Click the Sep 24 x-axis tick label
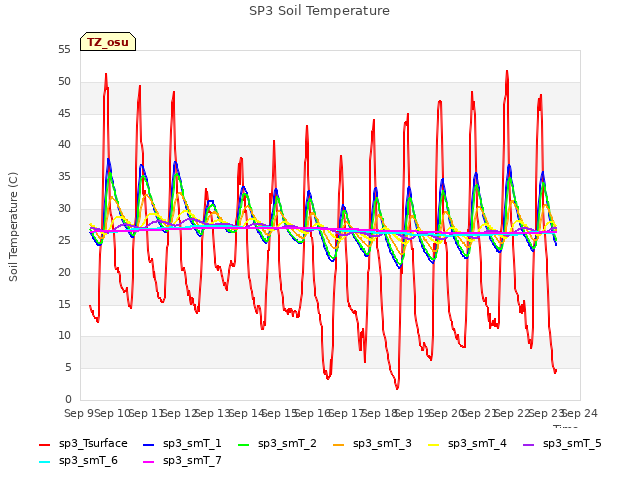Screen dimensions: 640x480 580,413
